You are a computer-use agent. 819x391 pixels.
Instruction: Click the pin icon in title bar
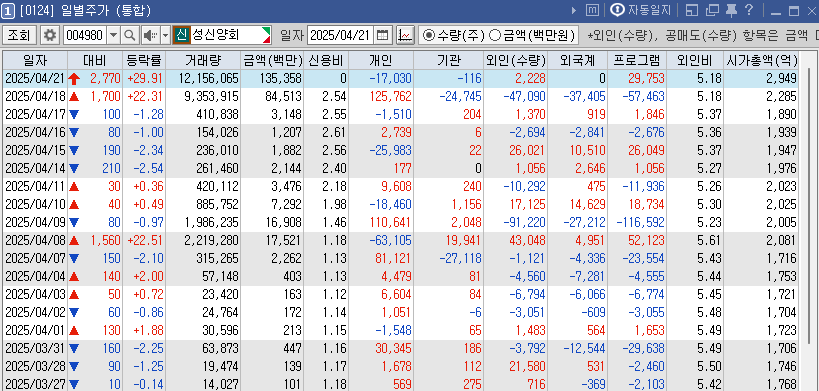(x=732, y=10)
